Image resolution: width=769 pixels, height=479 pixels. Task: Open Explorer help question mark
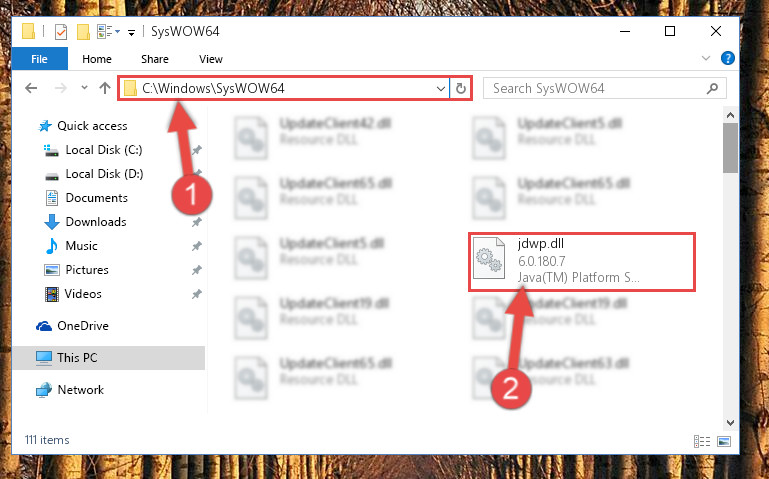728,58
